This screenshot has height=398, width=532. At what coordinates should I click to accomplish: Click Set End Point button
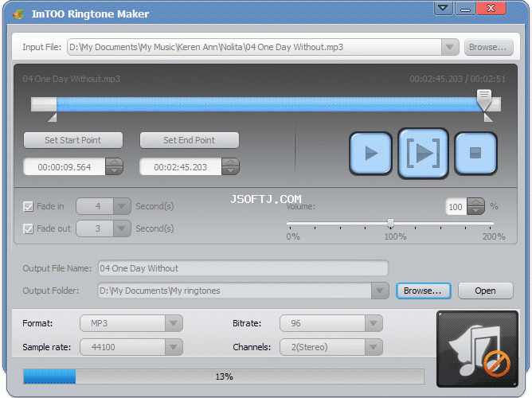pos(190,140)
